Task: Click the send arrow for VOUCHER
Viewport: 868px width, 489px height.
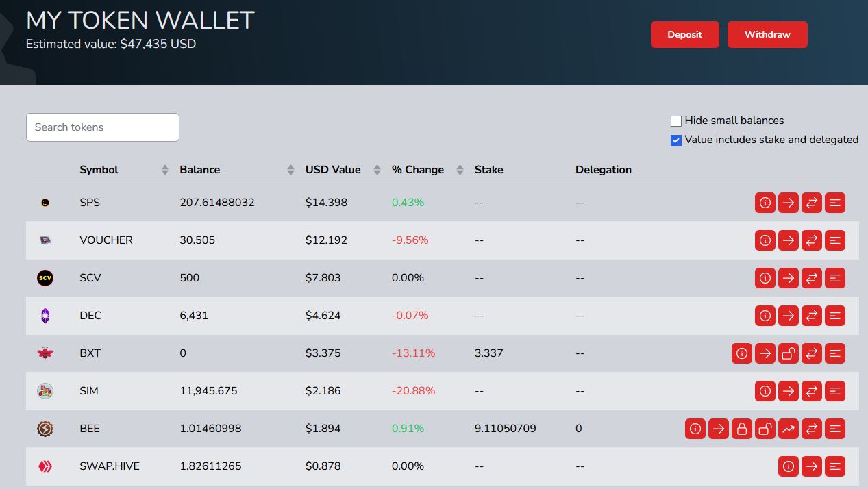Action: coord(789,240)
